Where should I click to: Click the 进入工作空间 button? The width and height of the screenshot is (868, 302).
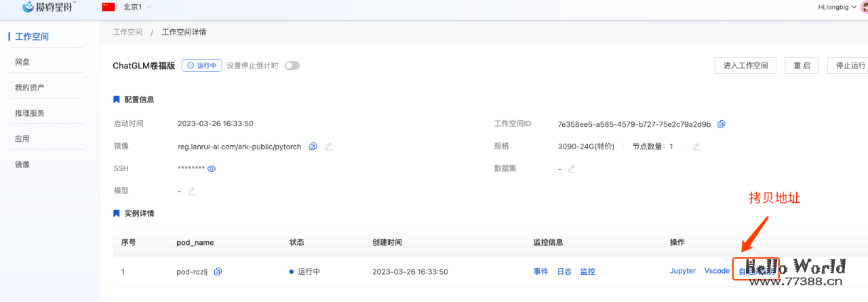coord(745,66)
